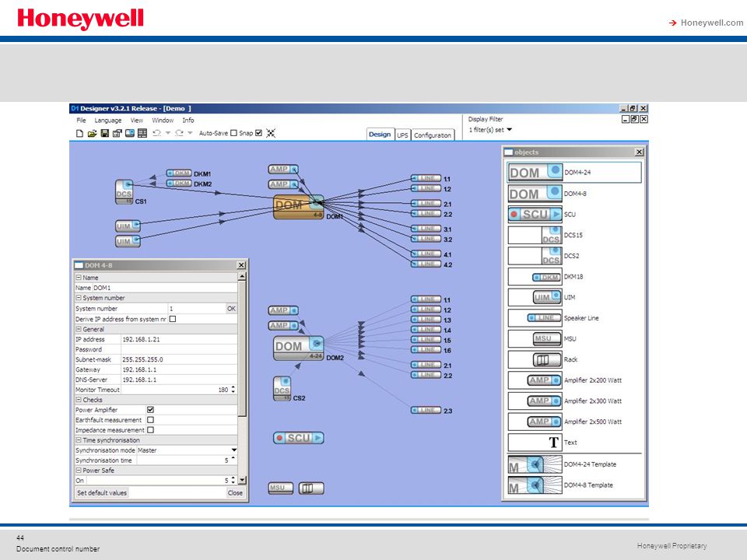Screen dimensions: 747x560
Task: Toggle Derive IP address from system nr
Action: pos(173,319)
